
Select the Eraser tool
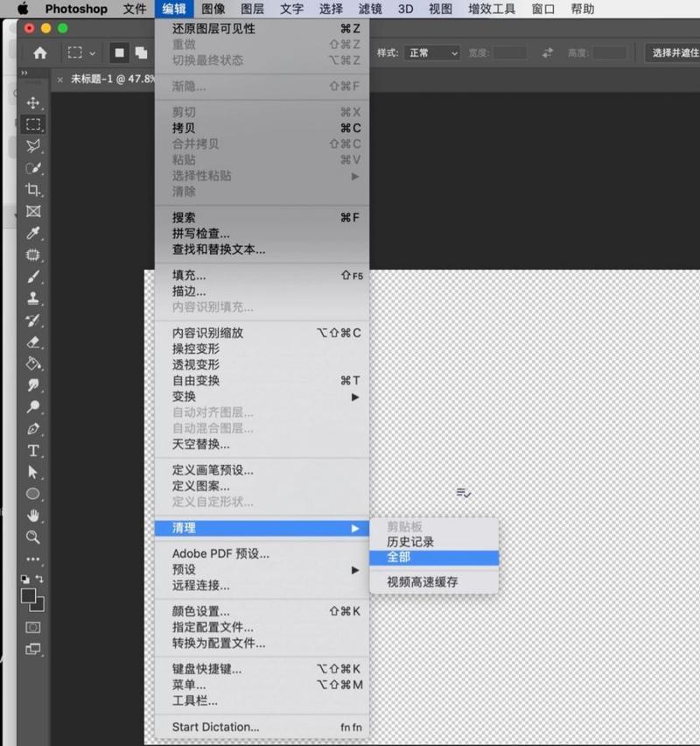click(33, 342)
